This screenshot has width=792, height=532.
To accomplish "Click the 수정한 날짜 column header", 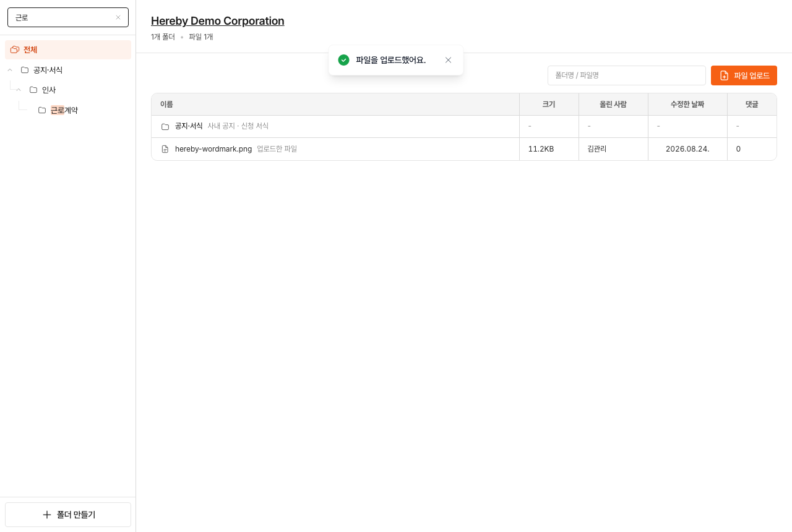I will click(x=687, y=105).
